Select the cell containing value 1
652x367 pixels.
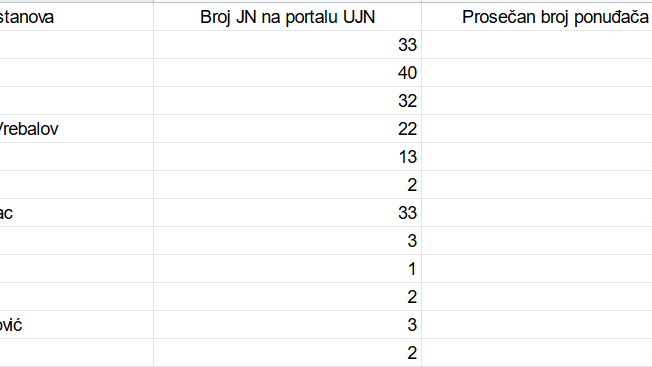point(287,269)
